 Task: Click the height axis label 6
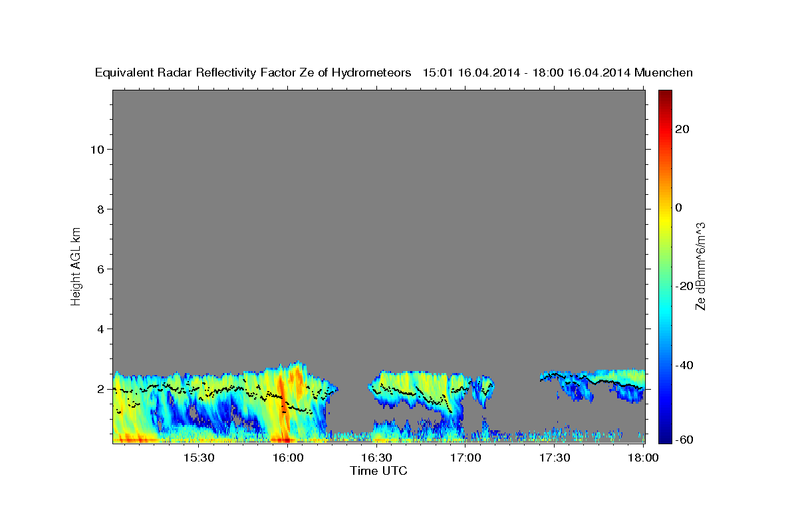102,269
